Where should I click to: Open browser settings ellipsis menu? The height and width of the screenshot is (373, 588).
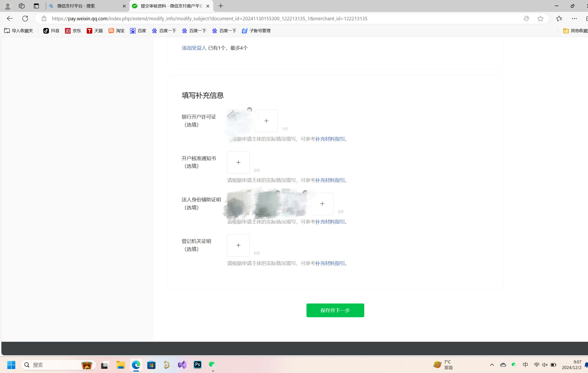[574, 19]
